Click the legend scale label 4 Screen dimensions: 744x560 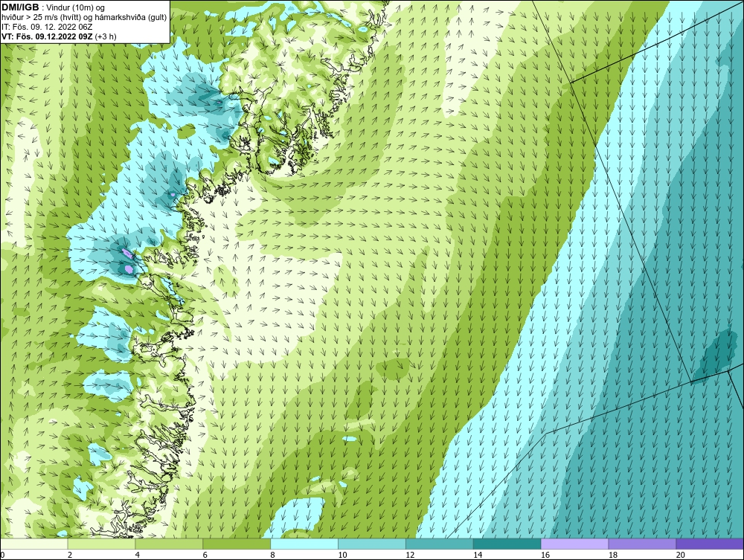138,555
